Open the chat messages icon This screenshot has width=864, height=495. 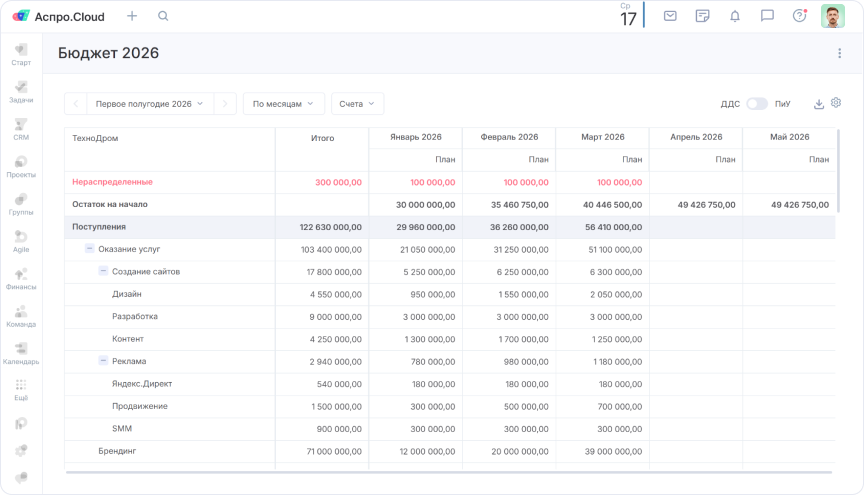click(767, 16)
